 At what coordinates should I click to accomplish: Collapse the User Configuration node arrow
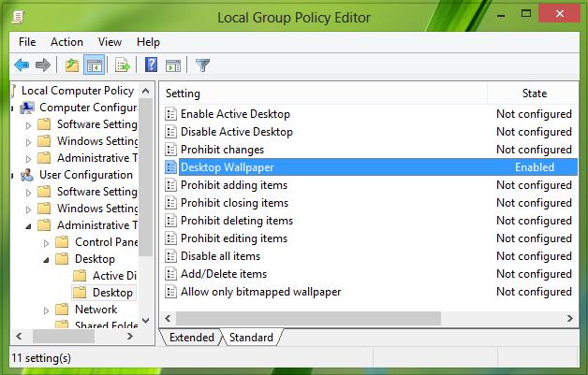(12, 175)
